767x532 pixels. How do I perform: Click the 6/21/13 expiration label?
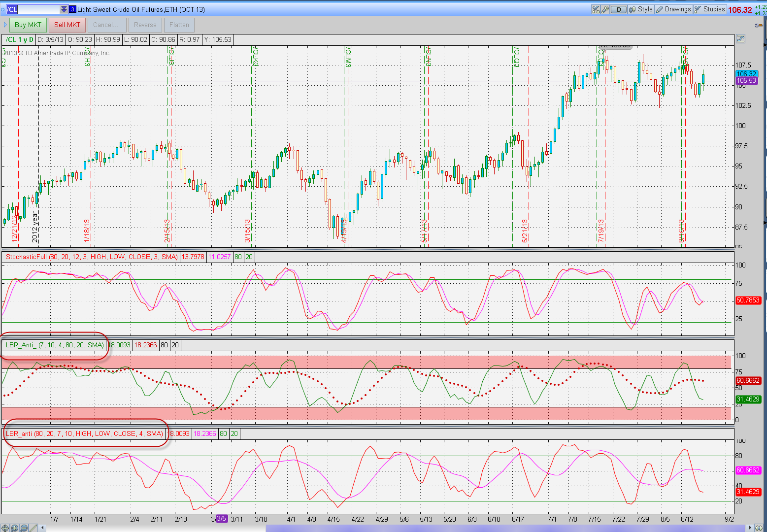[525, 231]
